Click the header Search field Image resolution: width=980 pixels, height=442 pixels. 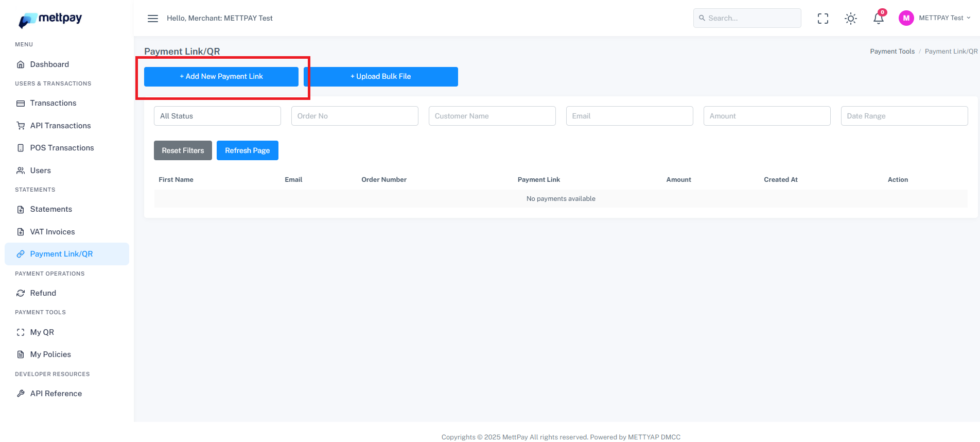click(747, 18)
